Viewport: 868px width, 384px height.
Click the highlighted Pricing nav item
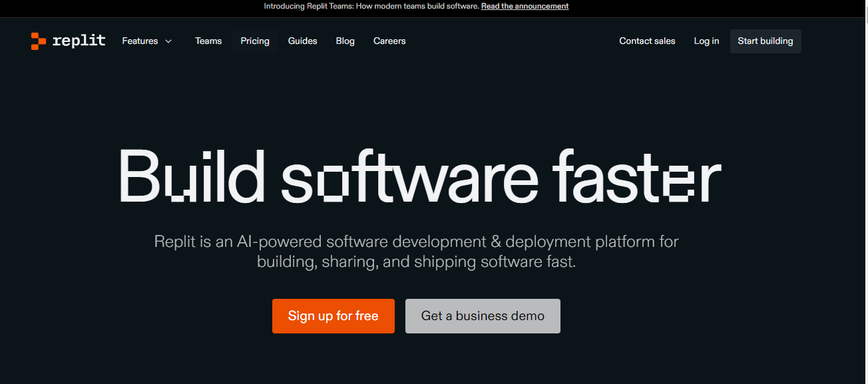pyautogui.click(x=255, y=41)
